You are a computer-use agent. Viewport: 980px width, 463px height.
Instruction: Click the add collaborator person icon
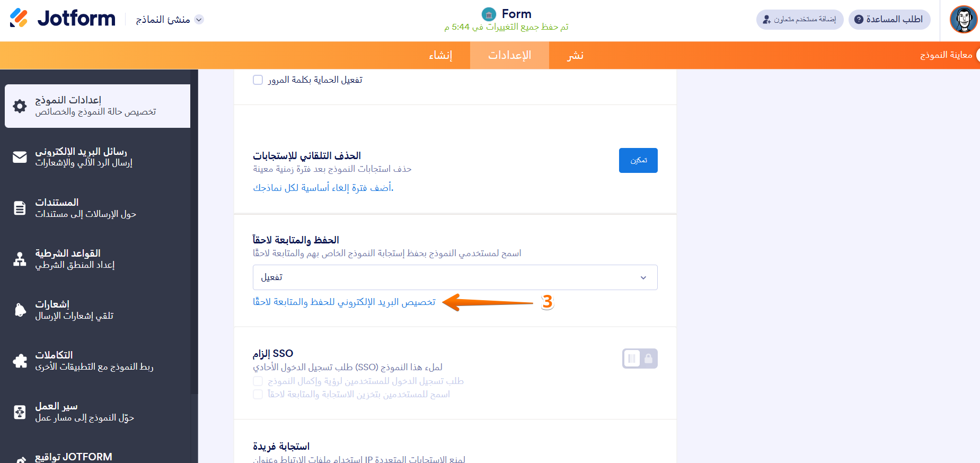(766, 20)
